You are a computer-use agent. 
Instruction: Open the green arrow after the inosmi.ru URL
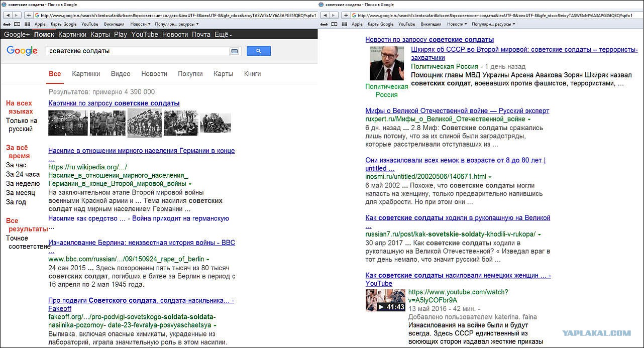point(490,177)
